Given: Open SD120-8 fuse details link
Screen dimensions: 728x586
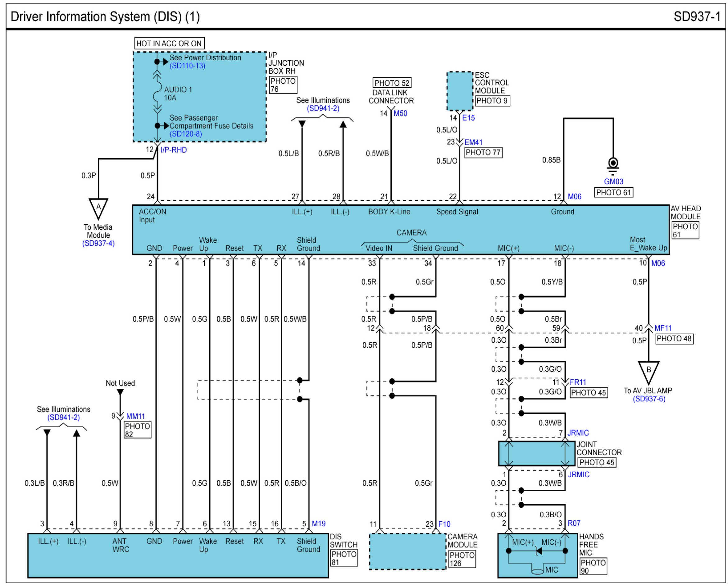Looking at the screenshot, I should [186, 134].
